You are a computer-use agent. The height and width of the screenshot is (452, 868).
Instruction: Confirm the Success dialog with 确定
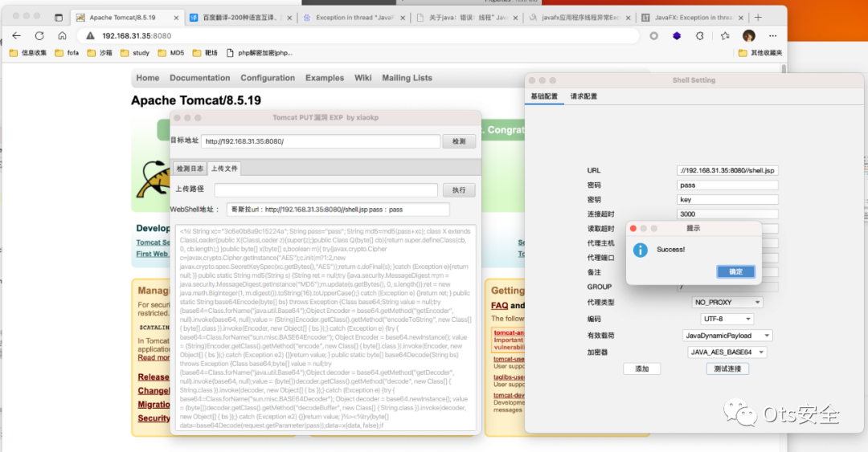coord(735,271)
